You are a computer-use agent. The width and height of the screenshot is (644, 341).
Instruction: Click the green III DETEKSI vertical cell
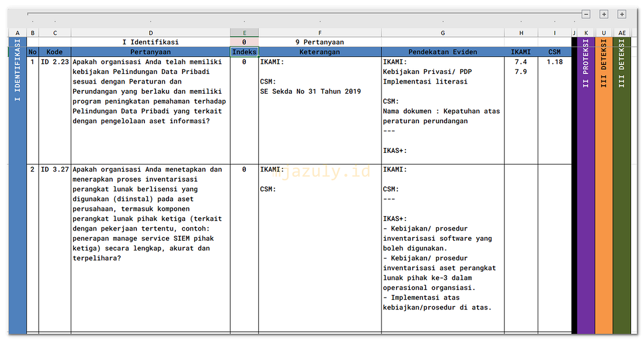[622, 186]
